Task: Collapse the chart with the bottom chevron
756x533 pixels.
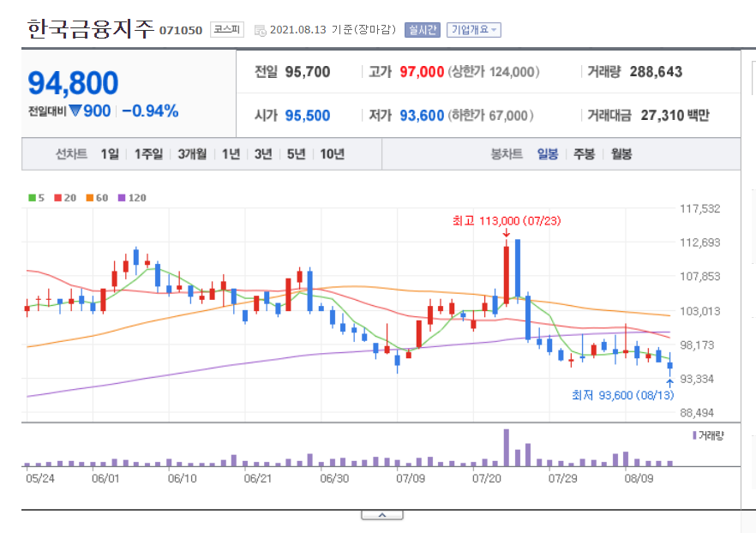Action: [382, 515]
